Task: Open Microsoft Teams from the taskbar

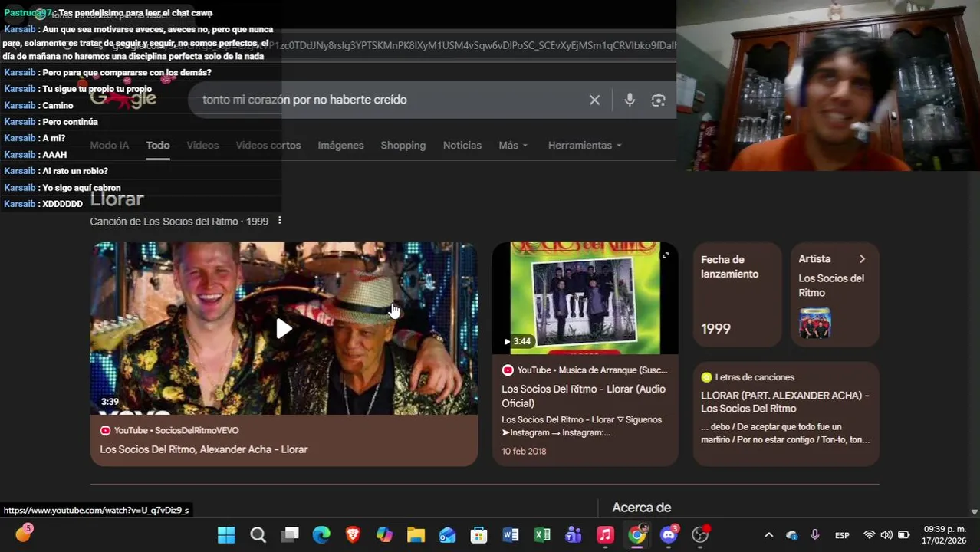Action: pyautogui.click(x=574, y=534)
